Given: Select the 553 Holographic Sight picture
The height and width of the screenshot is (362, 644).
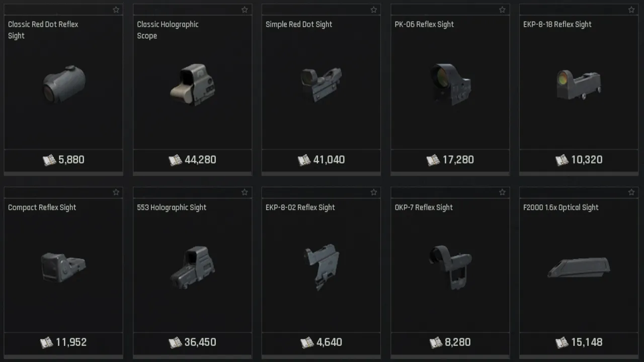Looking at the screenshot, I should [192, 267].
